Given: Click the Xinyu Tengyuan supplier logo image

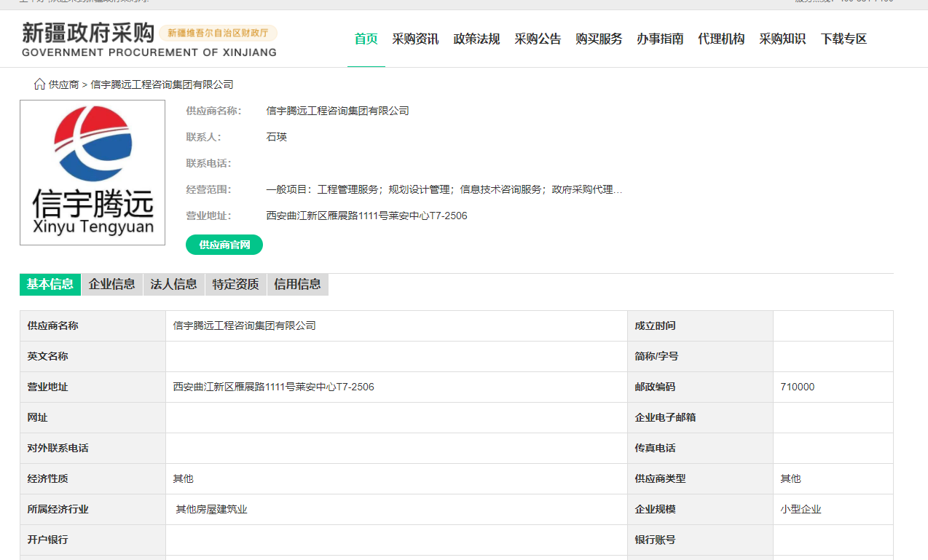Looking at the screenshot, I should click(93, 172).
